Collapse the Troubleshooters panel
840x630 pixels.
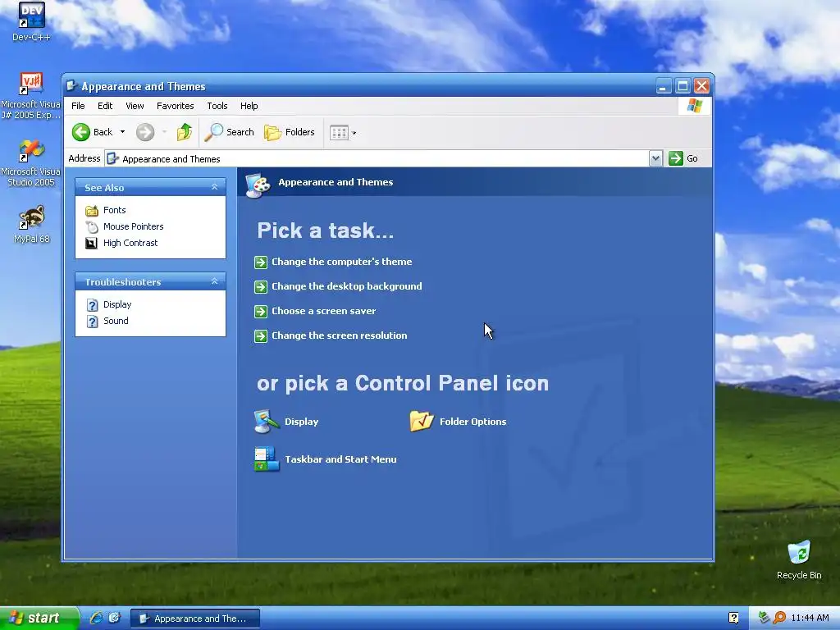coord(214,281)
